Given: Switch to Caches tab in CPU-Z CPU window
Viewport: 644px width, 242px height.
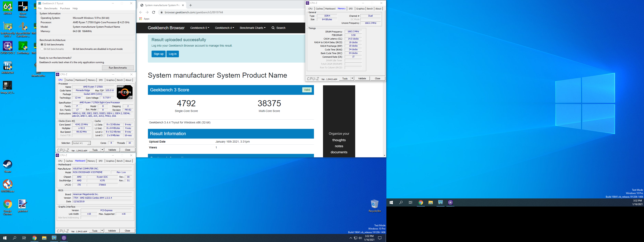Looking at the screenshot, I should click(x=69, y=80).
